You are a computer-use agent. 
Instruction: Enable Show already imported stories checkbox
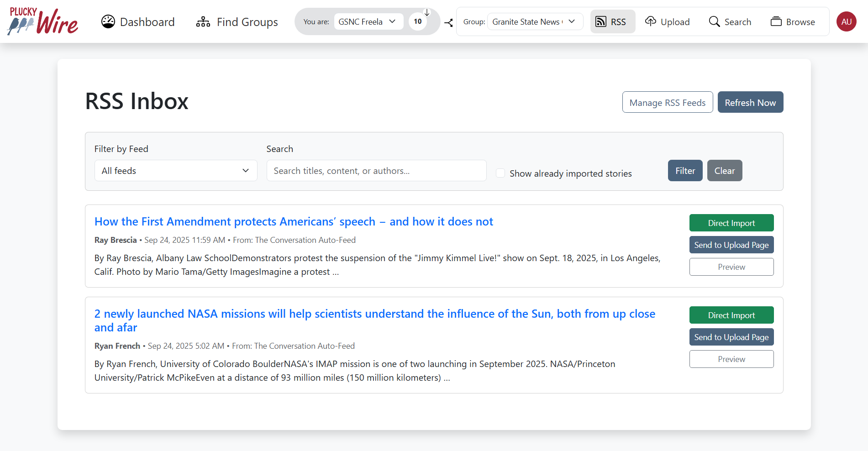click(500, 173)
